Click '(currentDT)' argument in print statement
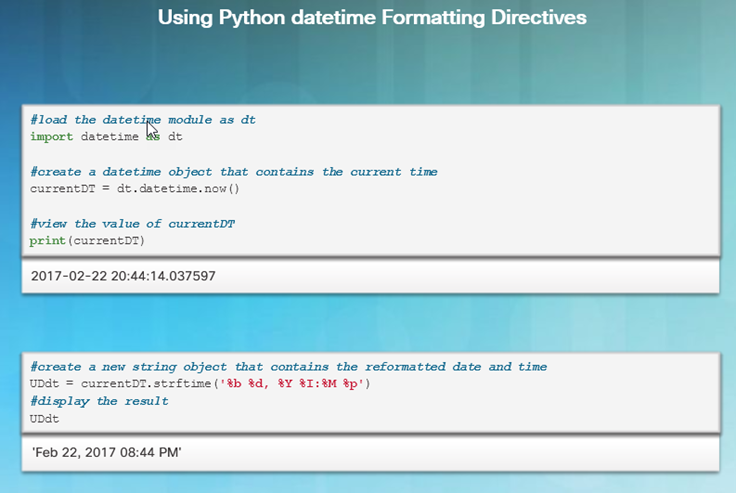 107,241
